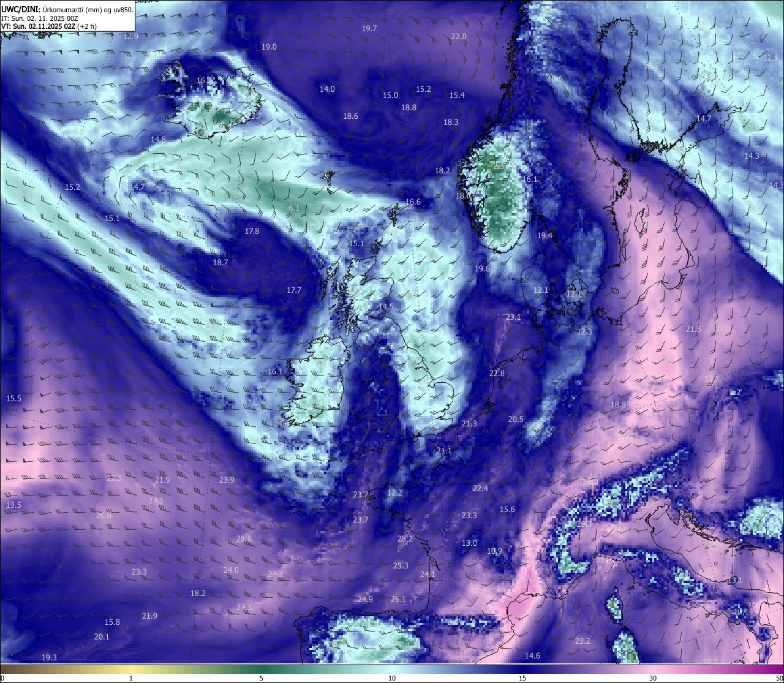
Task: Click the map value 10.6
Action: [555, 79]
